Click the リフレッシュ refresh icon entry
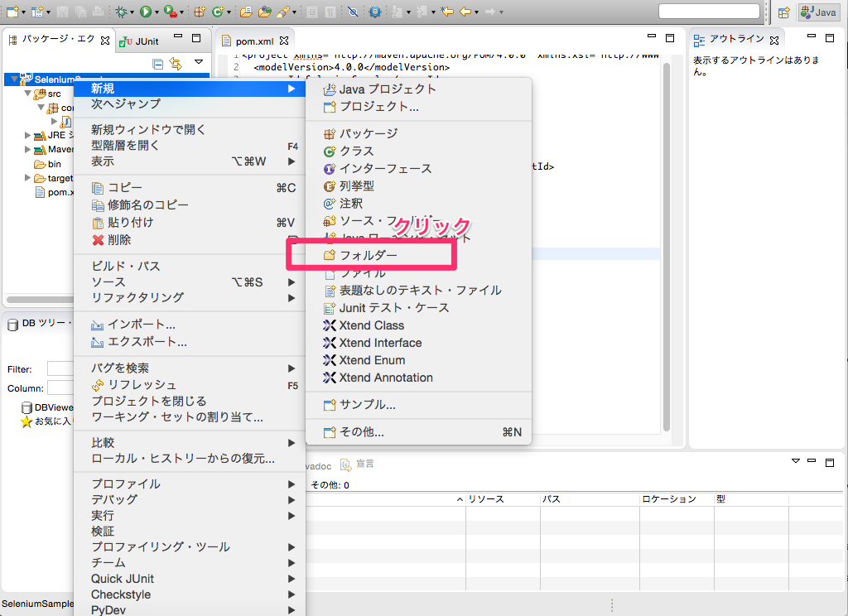This screenshot has width=848, height=616. tap(98, 385)
